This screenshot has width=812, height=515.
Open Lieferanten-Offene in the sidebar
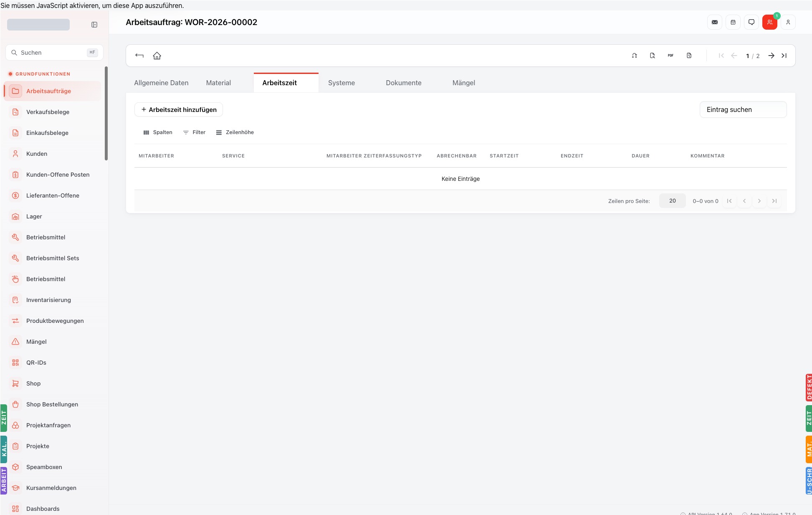tap(53, 195)
